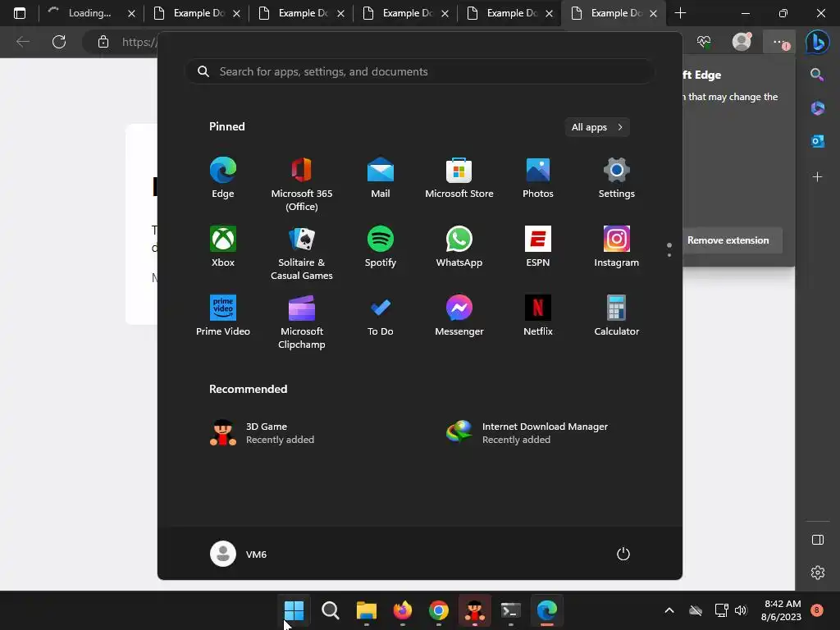Open the VM6 user account menu
This screenshot has width=840, height=630.
pos(239,554)
